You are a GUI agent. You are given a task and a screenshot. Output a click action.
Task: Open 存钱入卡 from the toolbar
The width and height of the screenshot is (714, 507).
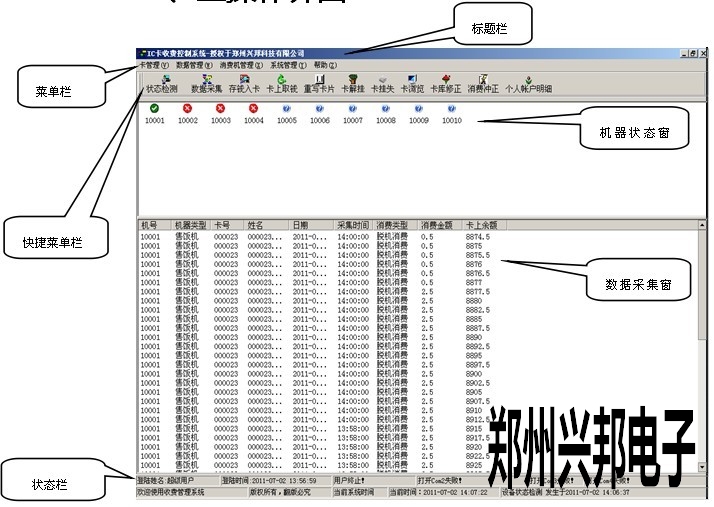pyautogui.click(x=244, y=83)
